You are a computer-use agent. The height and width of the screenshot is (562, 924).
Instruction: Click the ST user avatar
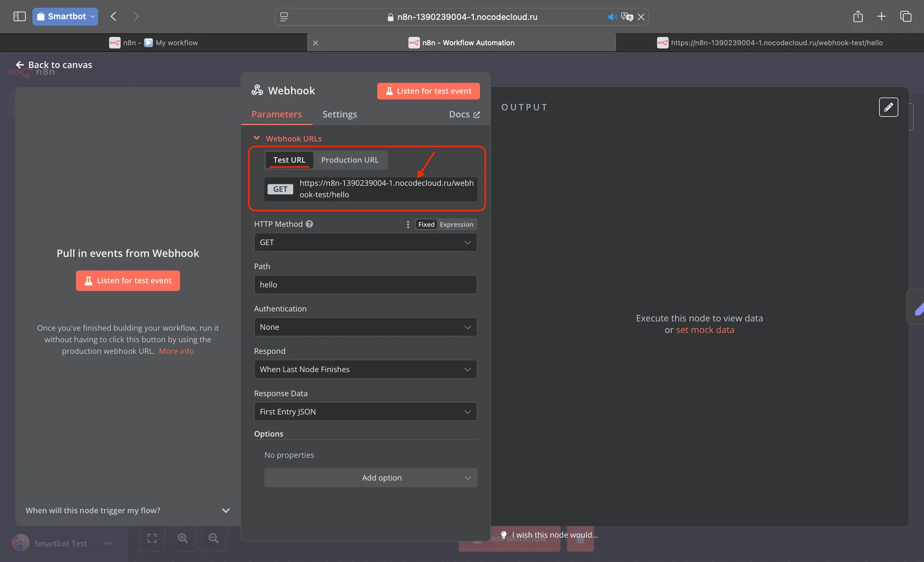click(20, 543)
